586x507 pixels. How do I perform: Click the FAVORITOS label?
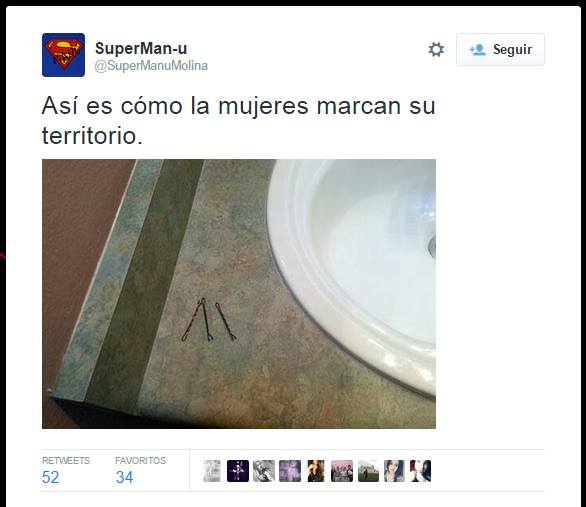[x=141, y=461]
